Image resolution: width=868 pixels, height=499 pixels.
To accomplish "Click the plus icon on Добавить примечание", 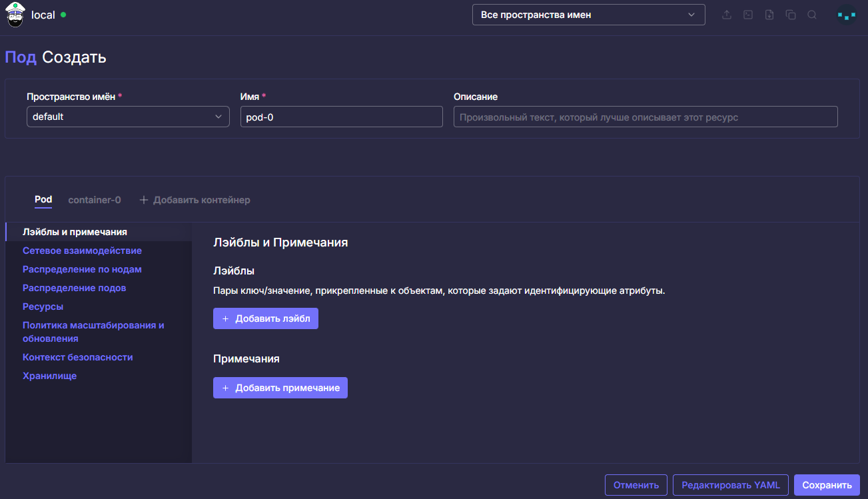I will point(225,388).
